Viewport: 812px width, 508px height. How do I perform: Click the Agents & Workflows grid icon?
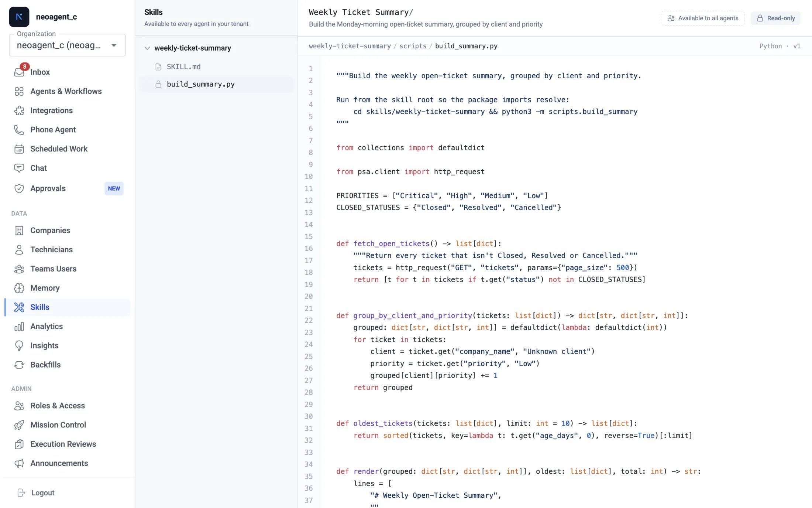click(19, 91)
